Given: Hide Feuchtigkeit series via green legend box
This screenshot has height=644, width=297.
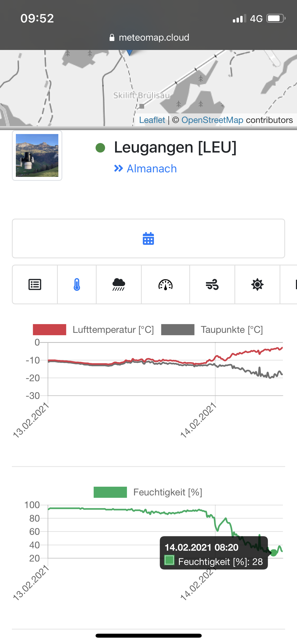Looking at the screenshot, I should [x=110, y=492].
